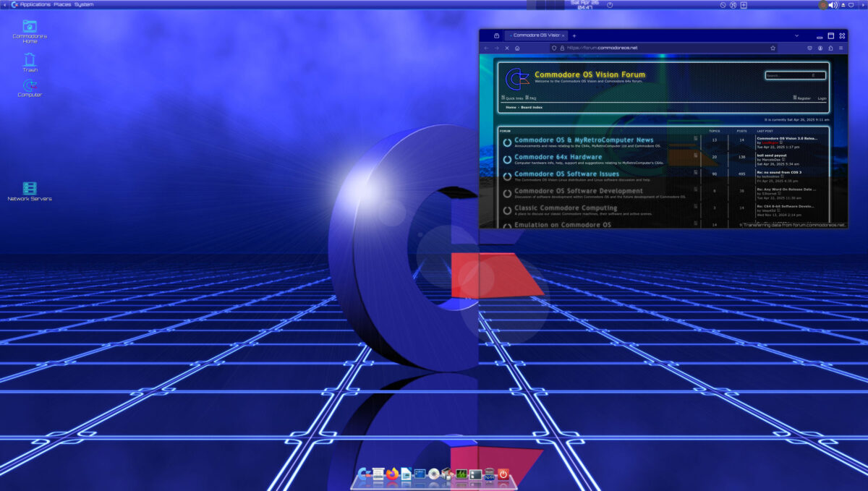Toggle the tracking protection shield in address bar
This screenshot has width=868, height=491.
coord(553,47)
